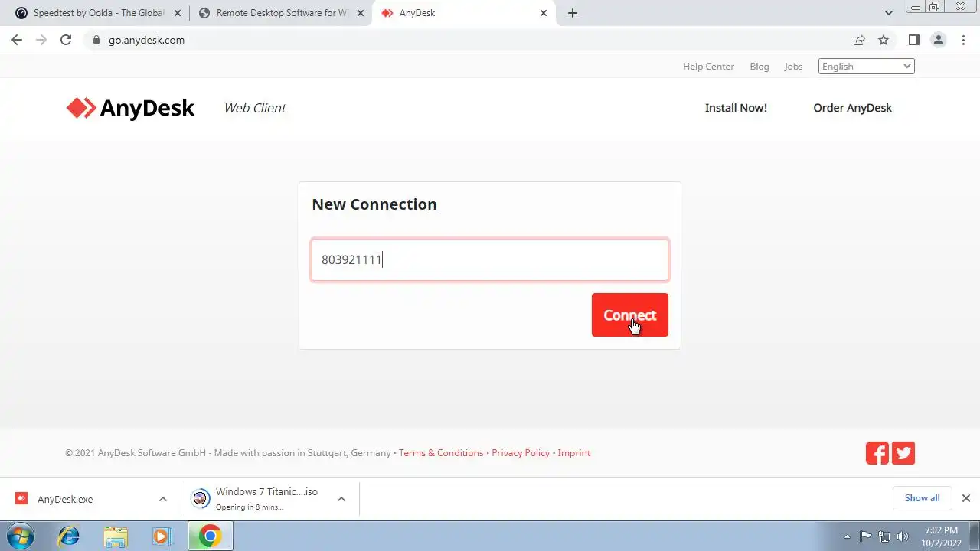980x551 pixels.
Task: Click the red Connect button
Action: [629, 315]
